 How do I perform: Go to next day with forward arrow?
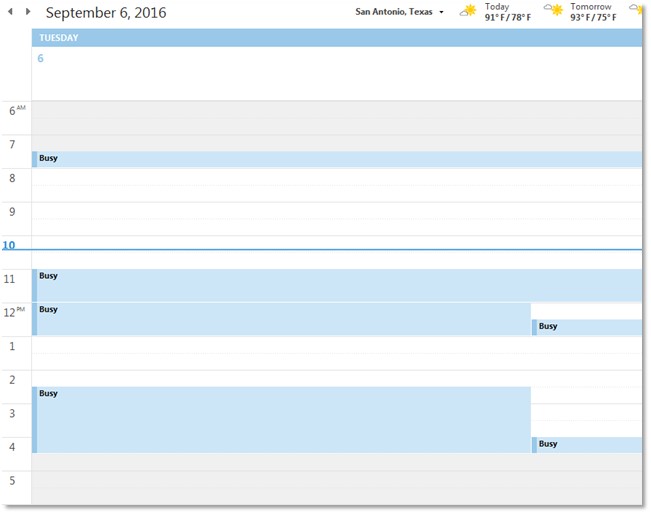28,12
